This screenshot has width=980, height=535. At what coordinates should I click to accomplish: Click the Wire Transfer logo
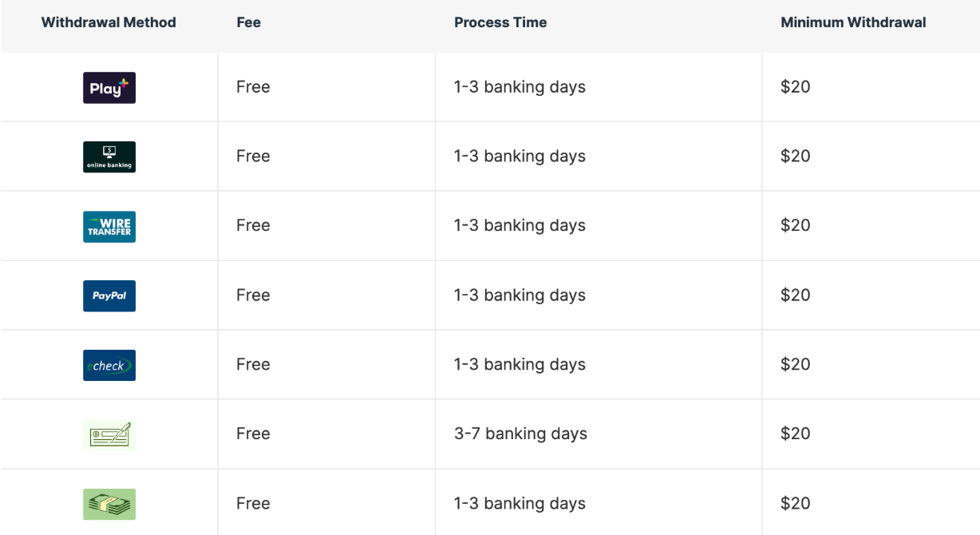click(x=109, y=227)
